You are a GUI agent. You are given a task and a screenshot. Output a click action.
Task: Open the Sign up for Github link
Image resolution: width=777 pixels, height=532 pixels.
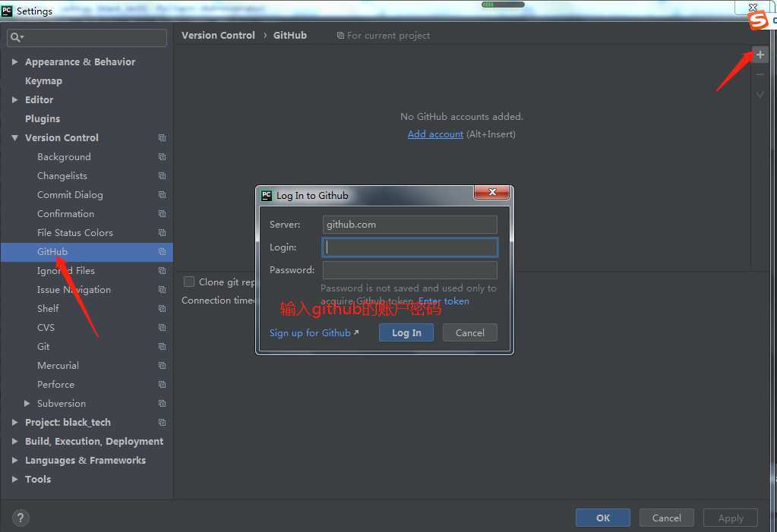[x=314, y=333]
